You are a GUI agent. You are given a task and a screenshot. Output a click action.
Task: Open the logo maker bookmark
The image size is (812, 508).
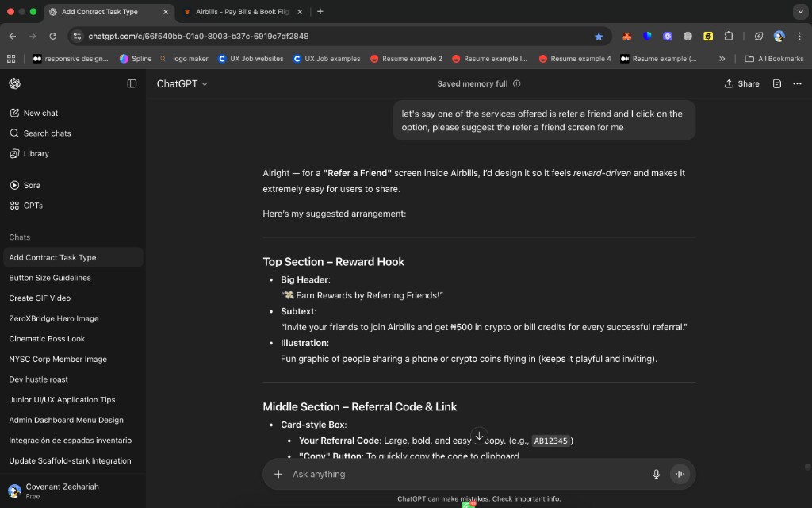coord(184,59)
